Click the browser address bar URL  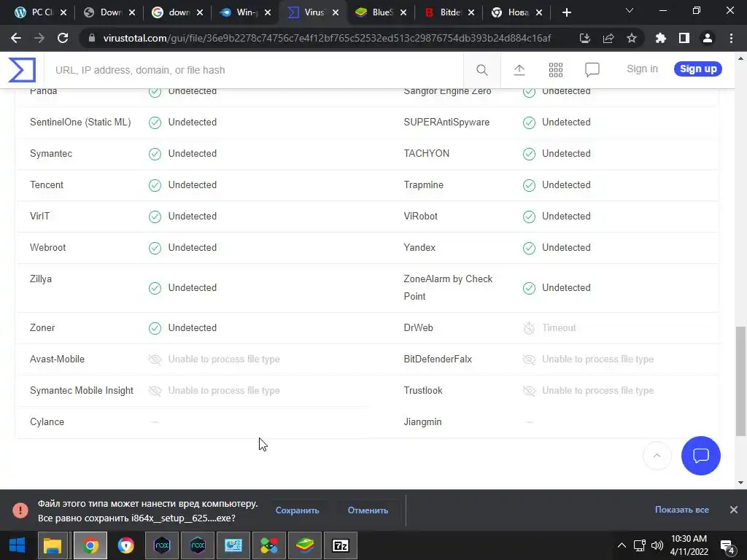tap(327, 38)
